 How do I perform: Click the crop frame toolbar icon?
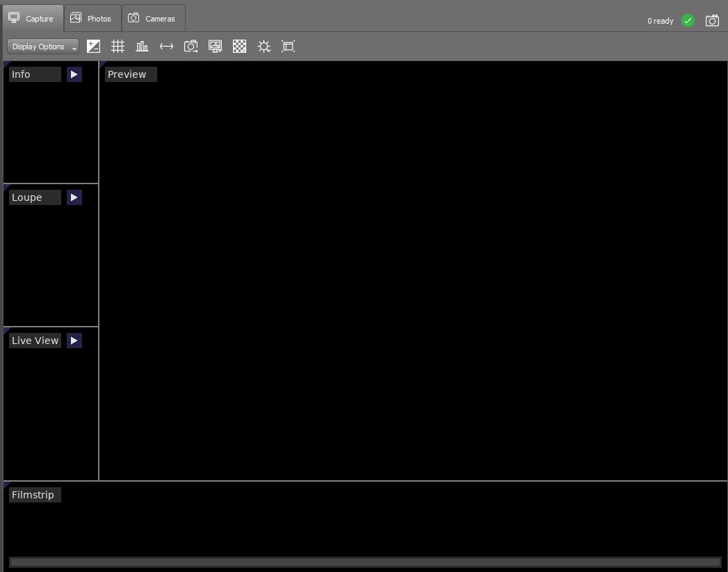pyautogui.click(x=288, y=46)
